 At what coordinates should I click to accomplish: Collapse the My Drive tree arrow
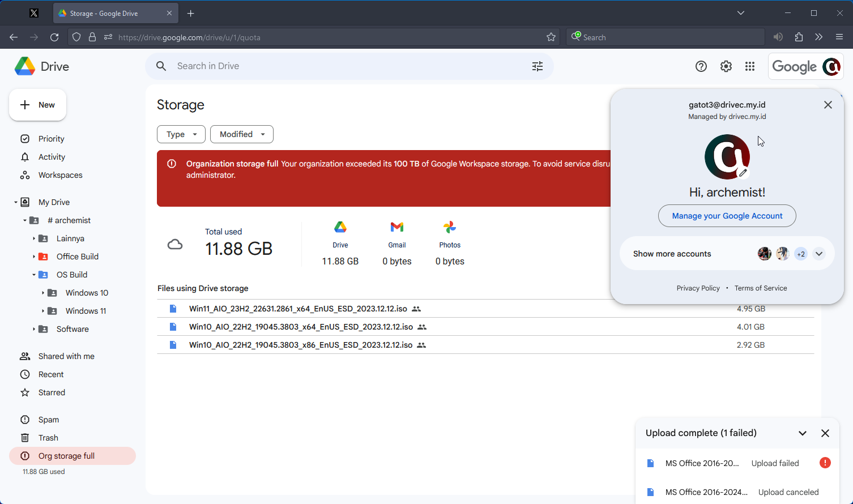coord(15,202)
